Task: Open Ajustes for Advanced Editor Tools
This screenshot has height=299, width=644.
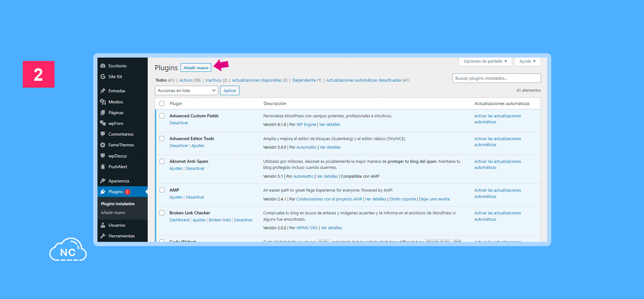Action: pyautogui.click(x=198, y=146)
